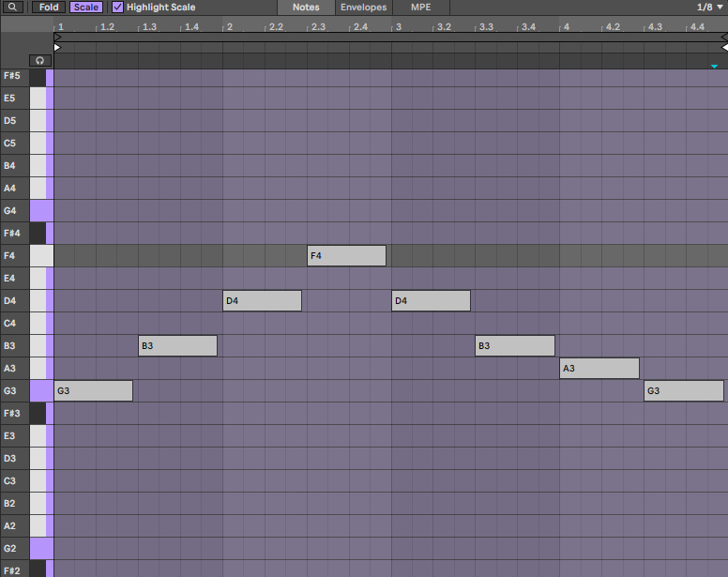The image size is (728, 577).
Task: Click the cyan insert marker triangle
Action: [x=714, y=67]
